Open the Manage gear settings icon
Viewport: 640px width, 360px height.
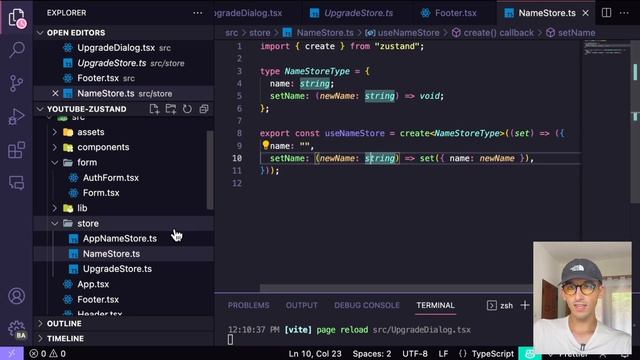click(17, 329)
